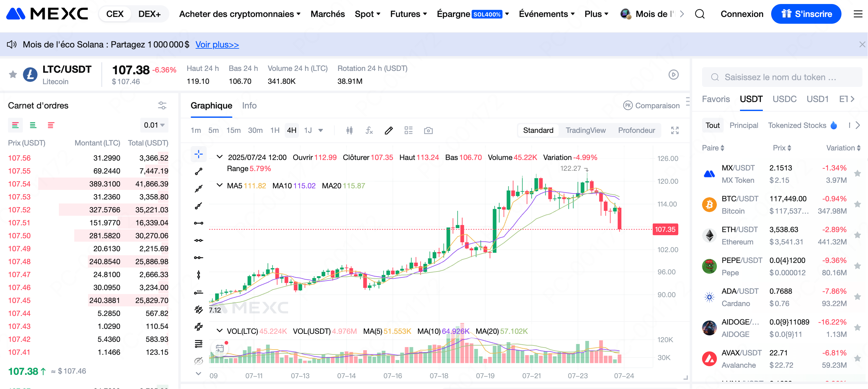Viewport: 868px width, 389px height.
Task: Open the search magnifier icon
Action: click(x=700, y=14)
